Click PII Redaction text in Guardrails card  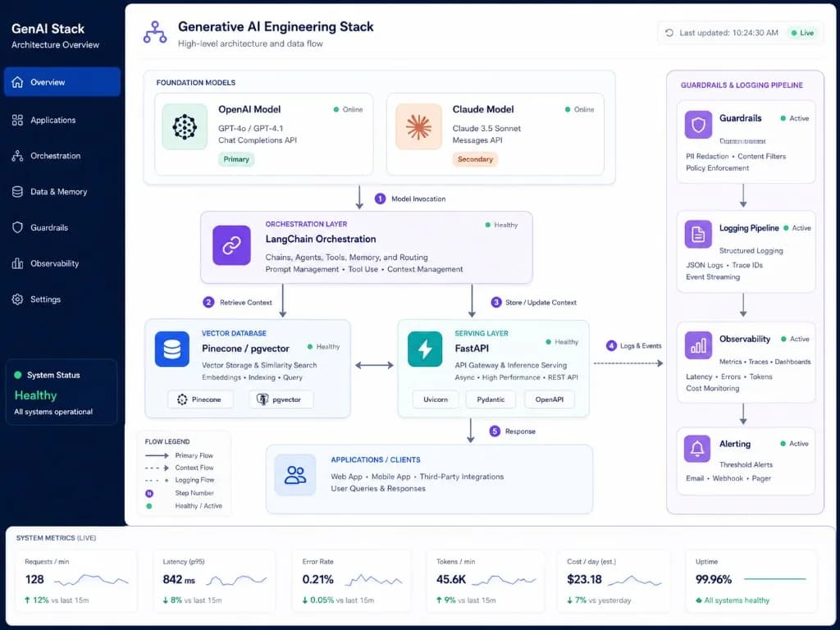tap(707, 157)
